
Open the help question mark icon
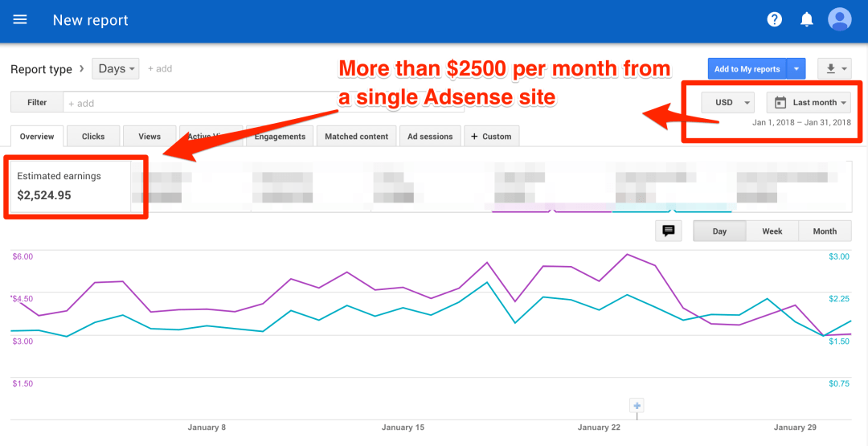775,20
